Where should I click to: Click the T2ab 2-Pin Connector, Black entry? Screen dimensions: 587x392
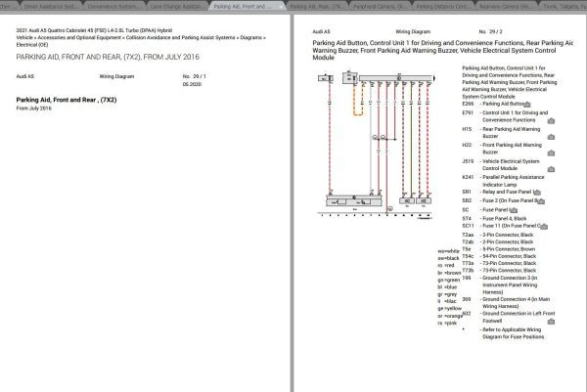point(498,241)
